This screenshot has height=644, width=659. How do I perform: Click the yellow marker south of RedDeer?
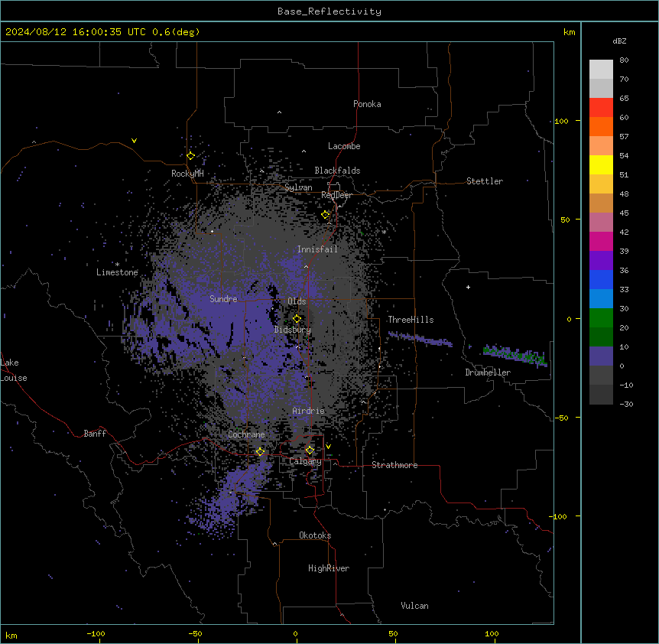tap(326, 215)
